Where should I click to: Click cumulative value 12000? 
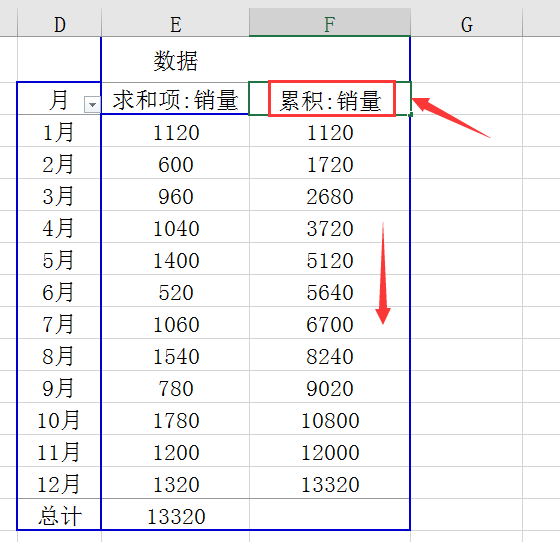[x=330, y=451]
